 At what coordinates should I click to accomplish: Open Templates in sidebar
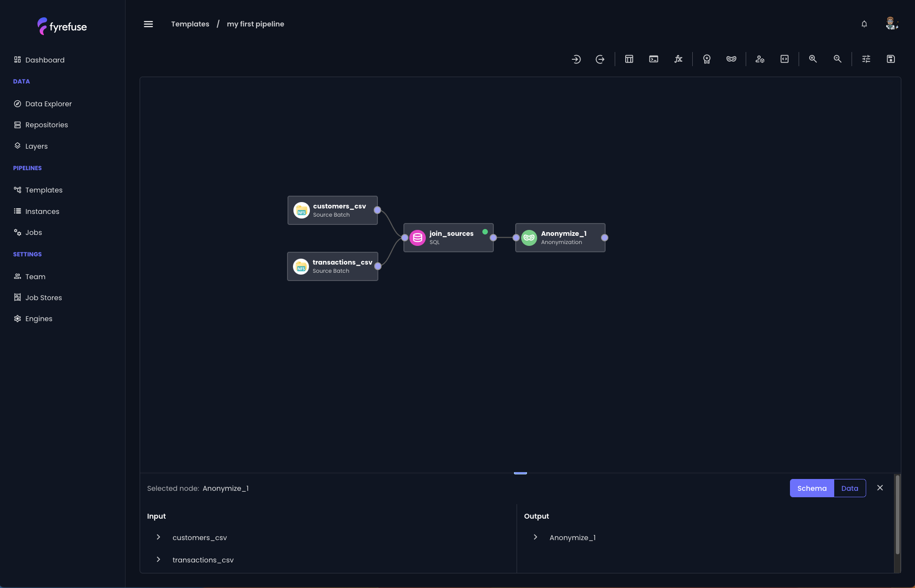click(x=38, y=190)
